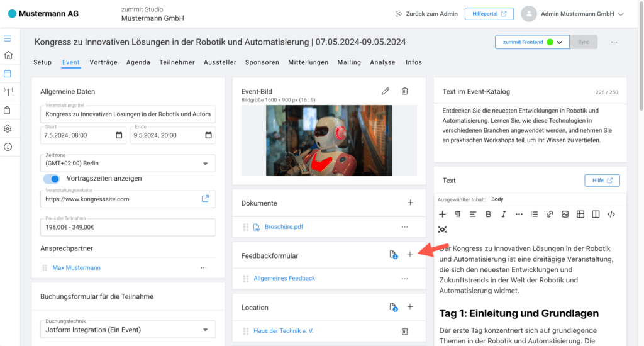Open the Buchungstechnik dropdown
644x346 pixels.
pos(204,330)
